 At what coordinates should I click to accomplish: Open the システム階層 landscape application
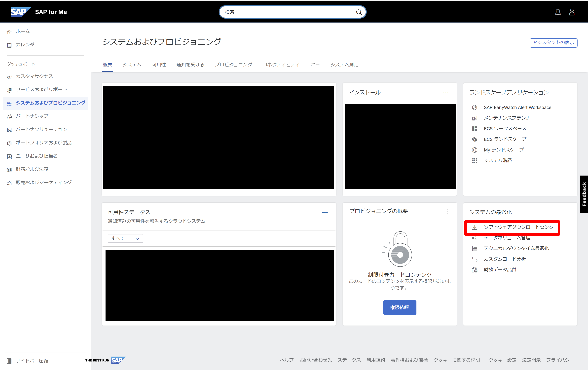pyautogui.click(x=498, y=160)
